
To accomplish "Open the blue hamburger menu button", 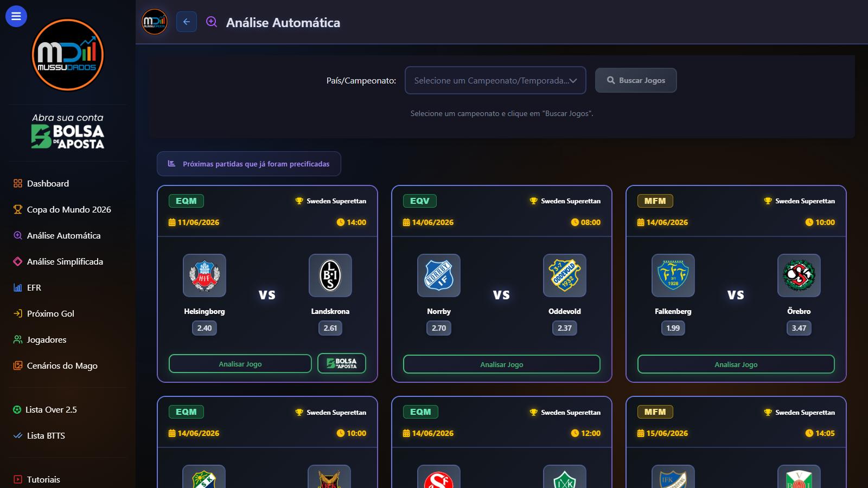I will pos(16,16).
